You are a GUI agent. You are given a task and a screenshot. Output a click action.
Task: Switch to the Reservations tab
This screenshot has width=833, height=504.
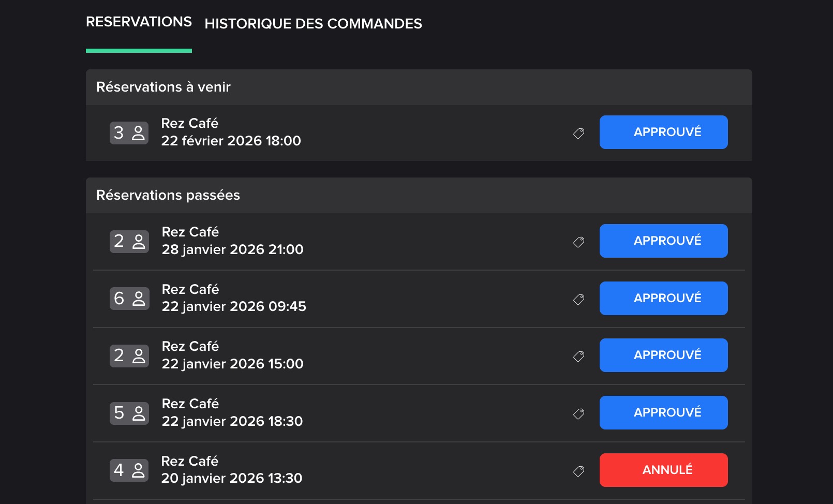pyautogui.click(x=139, y=22)
